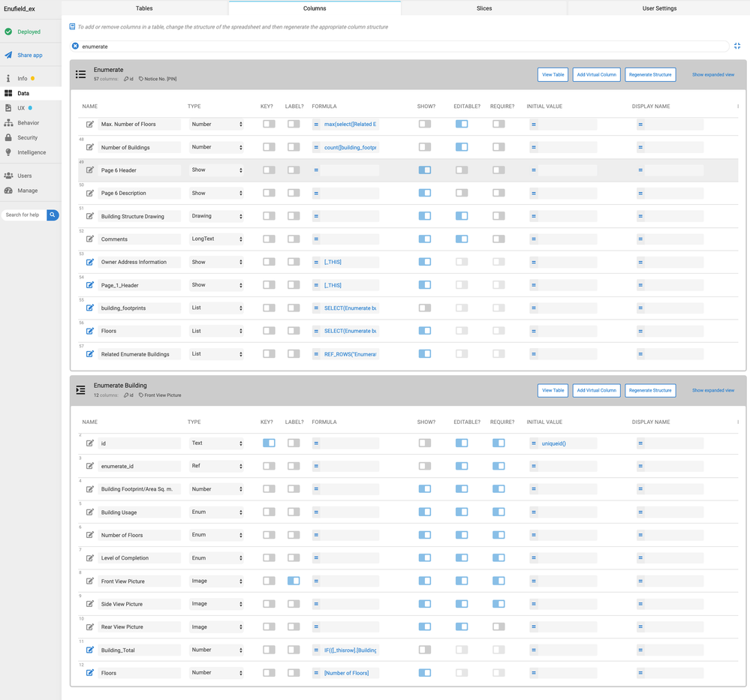Click the collapse view icon beside search

(737, 46)
